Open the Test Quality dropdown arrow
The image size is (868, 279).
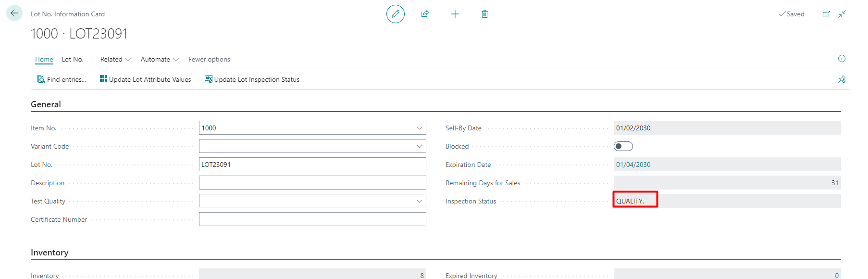click(420, 201)
